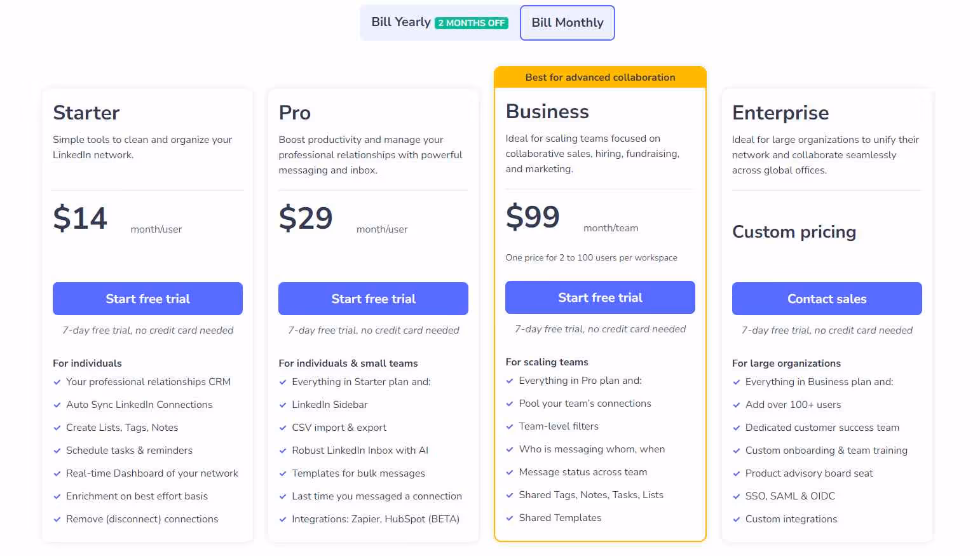Click the $99 Business plan price

point(533,217)
